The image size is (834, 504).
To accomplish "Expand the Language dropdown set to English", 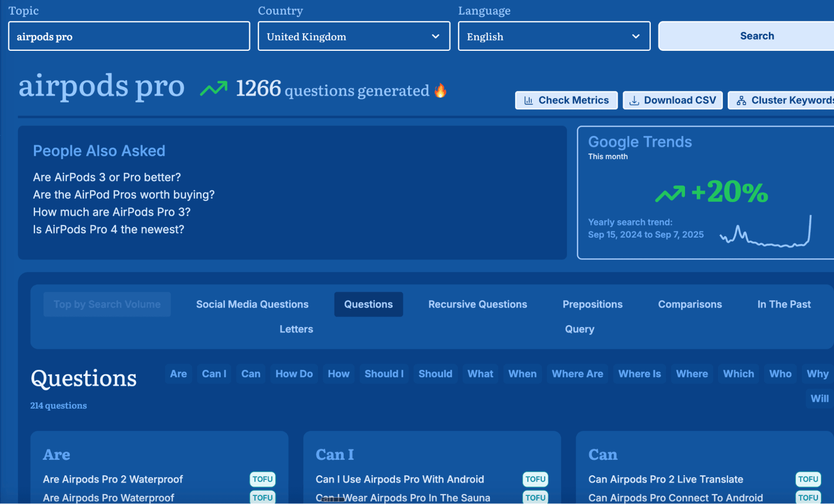I will (x=554, y=36).
